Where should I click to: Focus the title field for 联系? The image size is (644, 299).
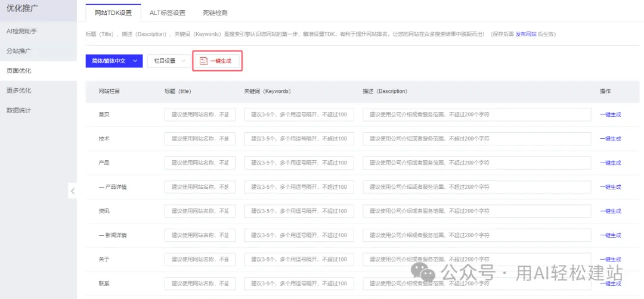tap(200, 284)
